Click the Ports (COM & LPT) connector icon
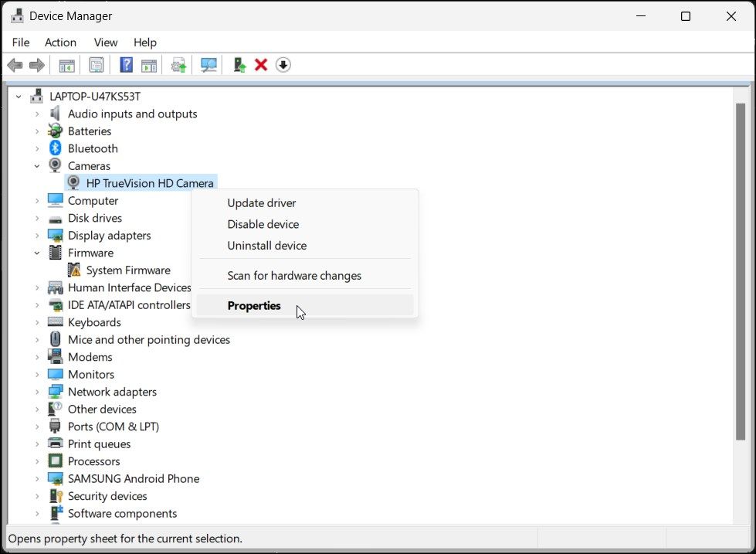Screen dimensions: 756x554 pyautogui.click(x=55, y=426)
